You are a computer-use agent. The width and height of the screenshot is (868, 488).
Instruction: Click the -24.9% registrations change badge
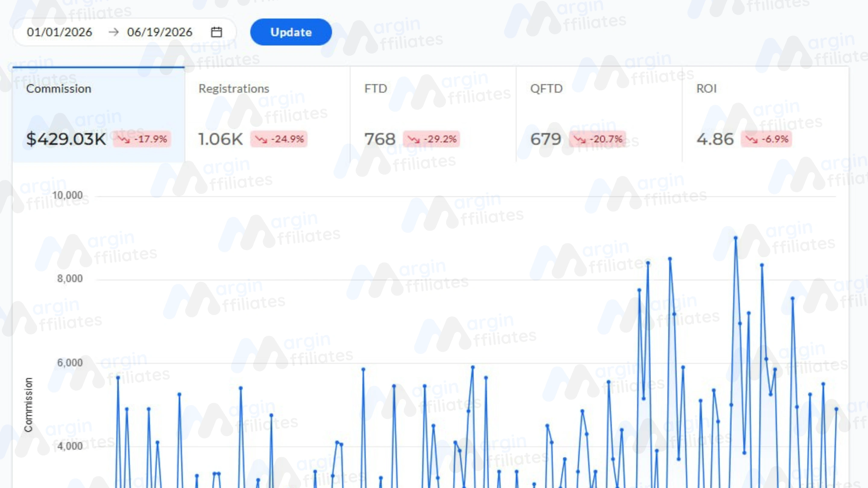[279, 139]
